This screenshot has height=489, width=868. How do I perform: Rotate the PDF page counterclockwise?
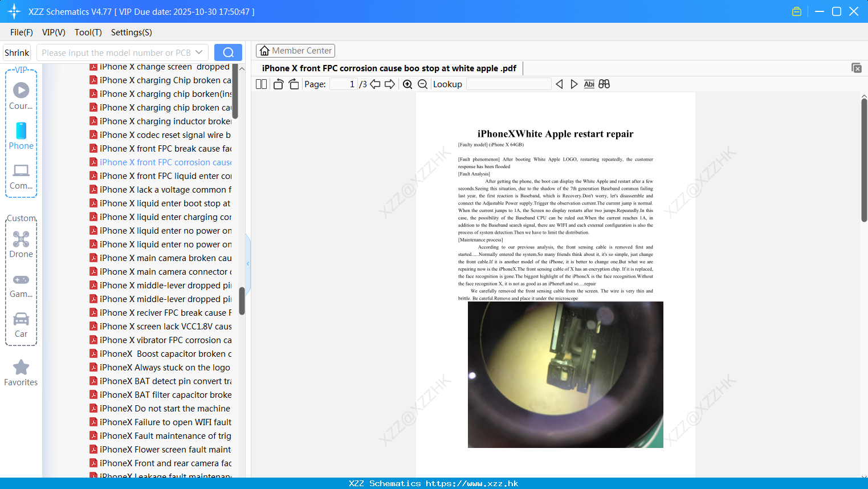point(278,84)
